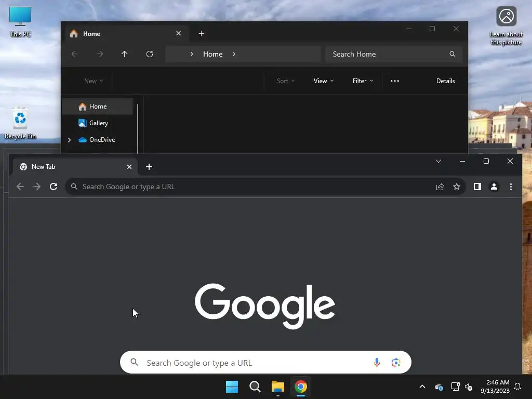Share this page icon in Chrome
This screenshot has width=532, height=399.
tap(440, 187)
